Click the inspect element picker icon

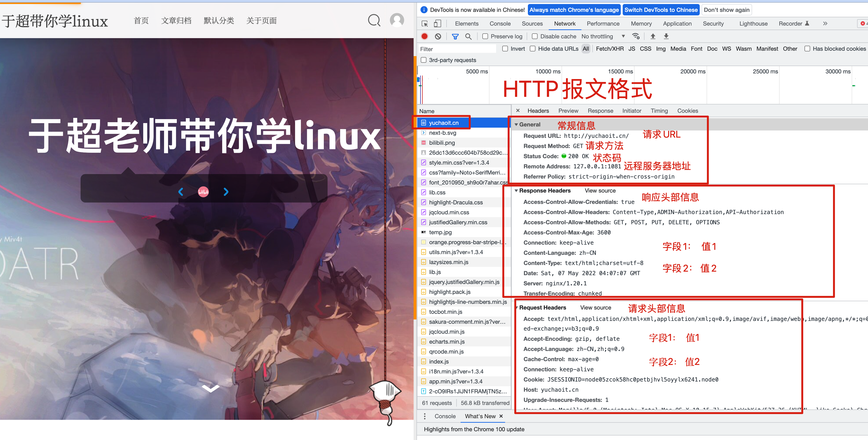point(425,24)
